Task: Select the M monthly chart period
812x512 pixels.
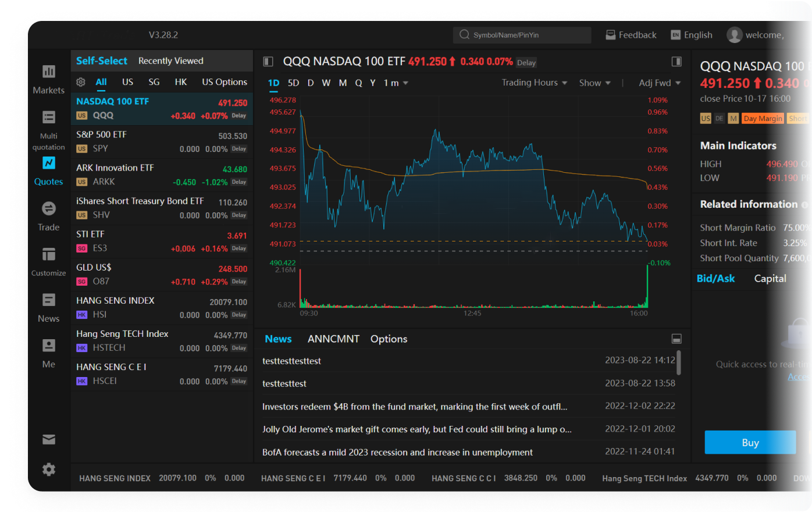Action: coord(343,83)
